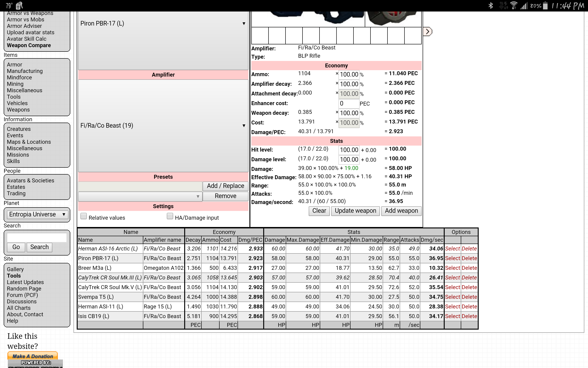Viewport: 588px width, 368px height.
Task: Open All Charts page
Action: click(x=19, y=308)
